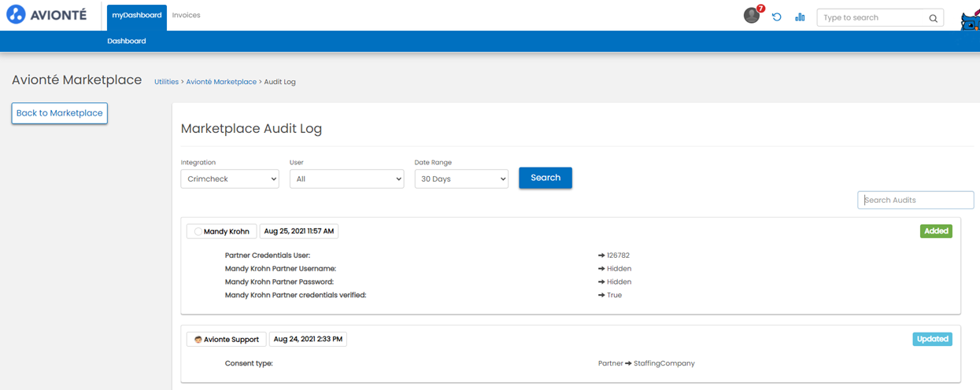Image resolution: width=980 pixels, height=390 pixels.
Task: Click Mandy Krohn Partner Username label
Action: pos(280,269)
